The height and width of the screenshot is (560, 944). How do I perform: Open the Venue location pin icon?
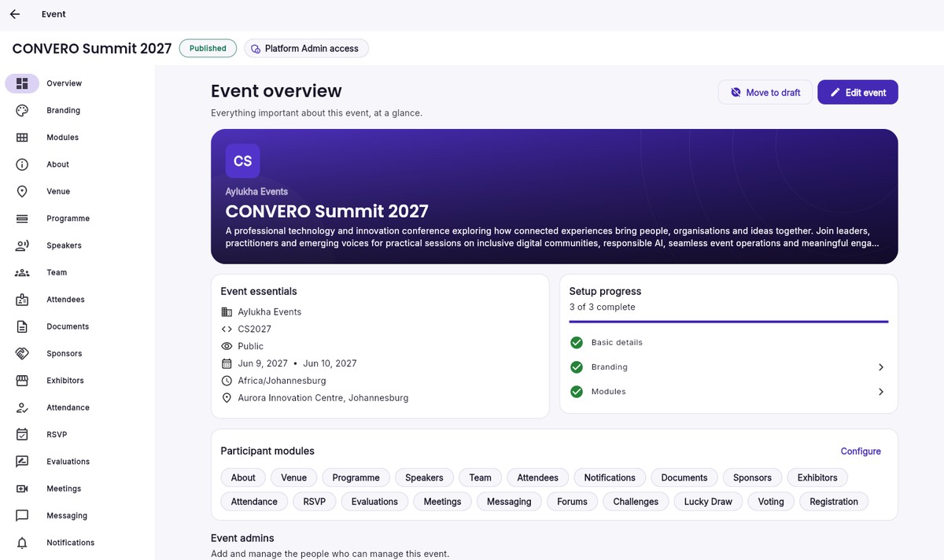(x=22, y=191)
